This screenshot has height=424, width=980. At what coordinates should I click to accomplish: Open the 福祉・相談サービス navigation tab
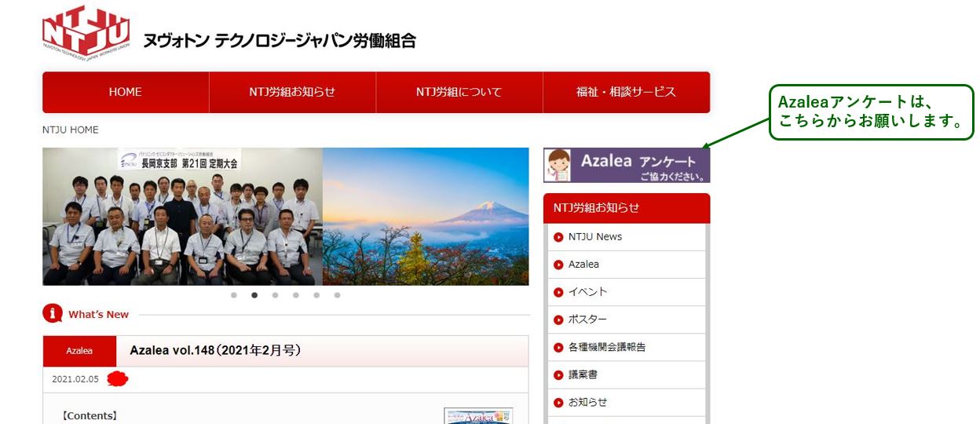click(627, 92)
